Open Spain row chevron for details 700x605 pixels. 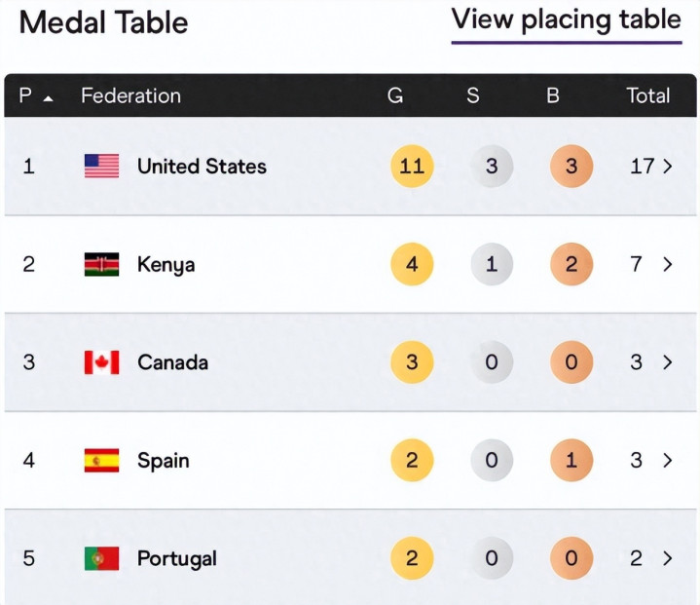(668, 460)
